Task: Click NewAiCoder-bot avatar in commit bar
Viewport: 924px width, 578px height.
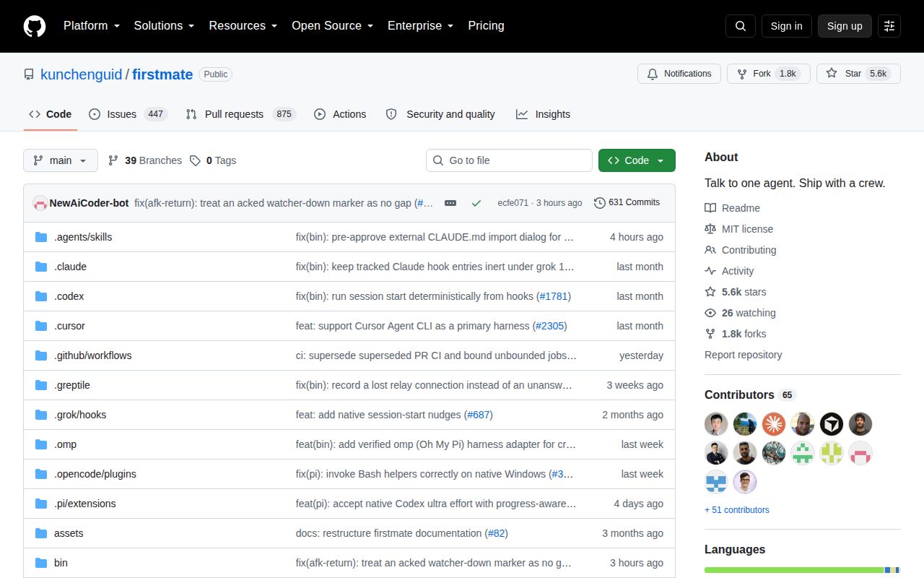Action: 40,203
